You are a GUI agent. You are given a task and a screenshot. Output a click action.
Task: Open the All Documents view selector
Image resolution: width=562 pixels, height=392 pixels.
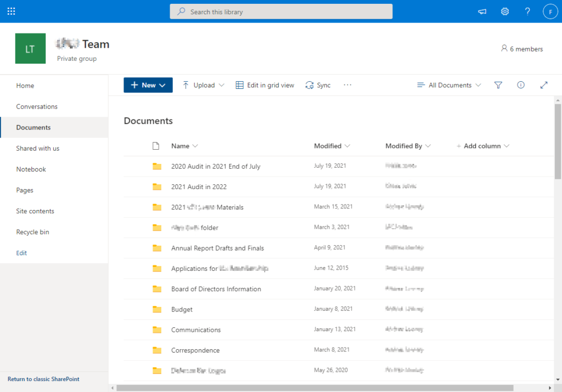[448, 85]
